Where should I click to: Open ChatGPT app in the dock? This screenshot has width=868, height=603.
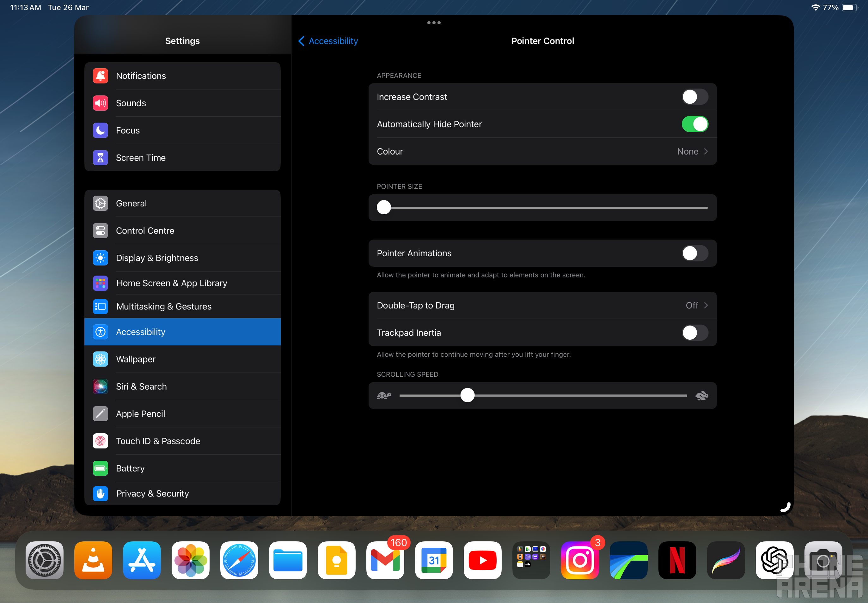click(775, 560)
